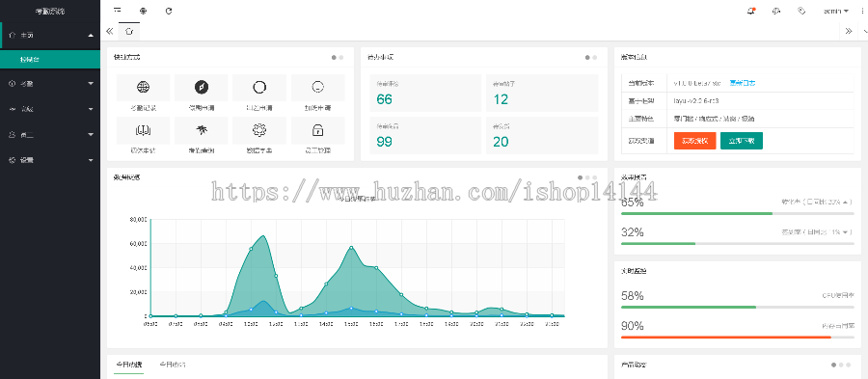This screenshot has width=868, height=379.
Task: Click the 58% CPU progress bar
Action: click(738, 307)
